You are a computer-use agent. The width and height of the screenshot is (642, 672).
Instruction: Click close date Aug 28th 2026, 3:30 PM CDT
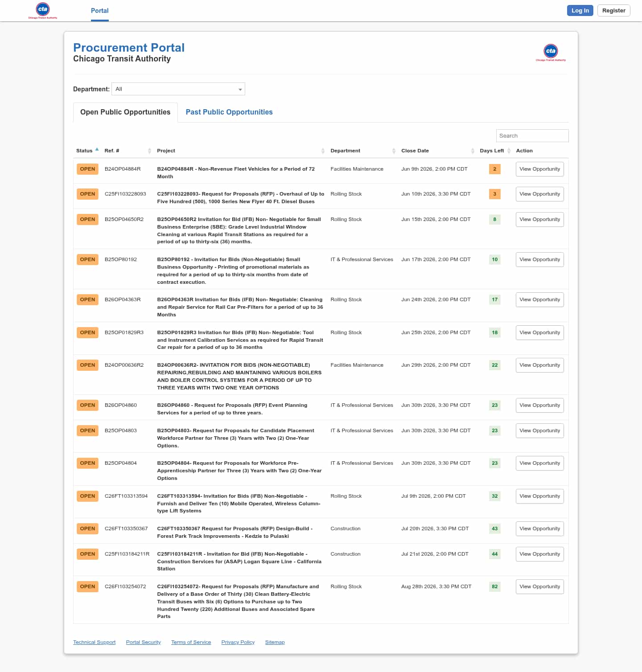pyautogui.click(x=436, y=587)
